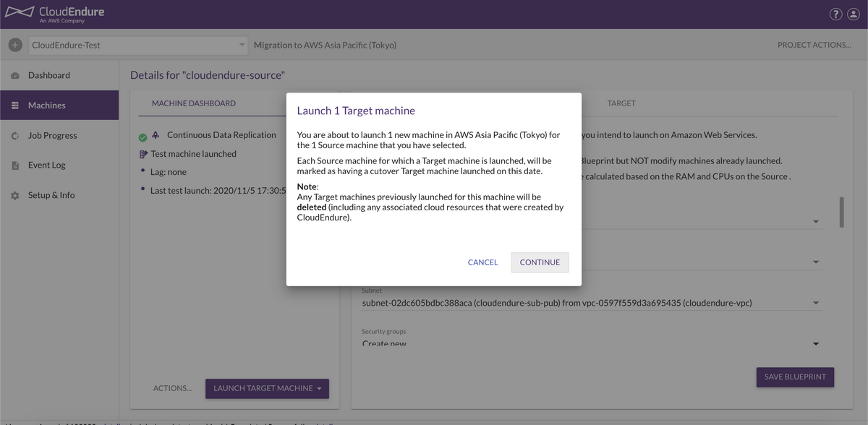This screenshot has width=868, height=425.
Task: Open the help question mark icon
Action: pos(835,14)
